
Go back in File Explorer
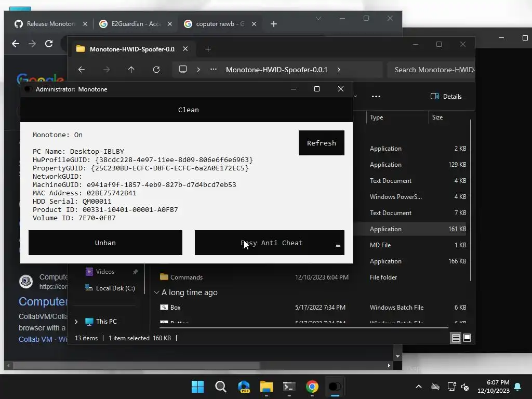pyautogui.click(x=82, y=70)
